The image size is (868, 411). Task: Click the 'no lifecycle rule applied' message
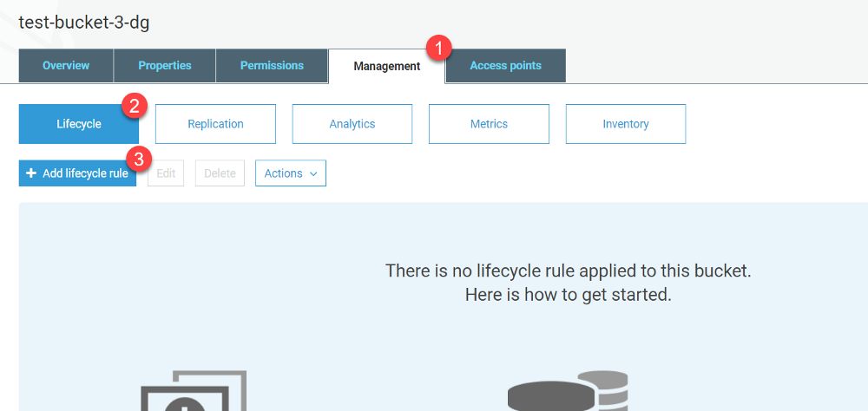[x=568, y=271]
